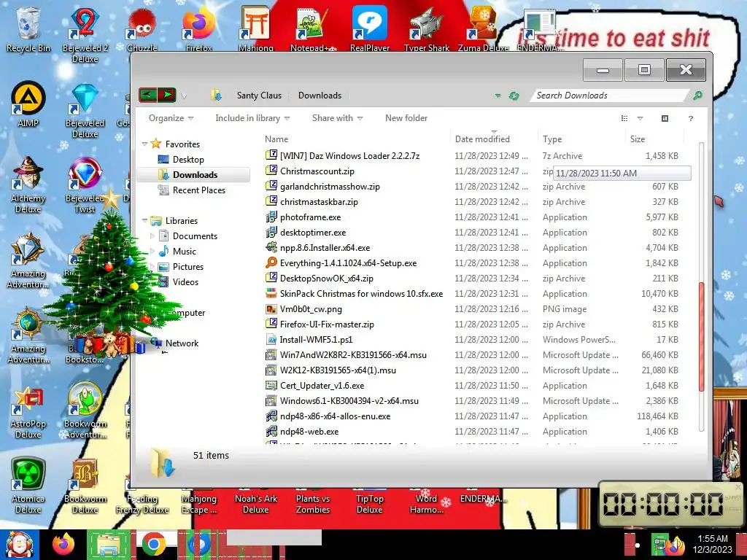
Task: Select Desktop in Favorites
Action: click(188, 160)
